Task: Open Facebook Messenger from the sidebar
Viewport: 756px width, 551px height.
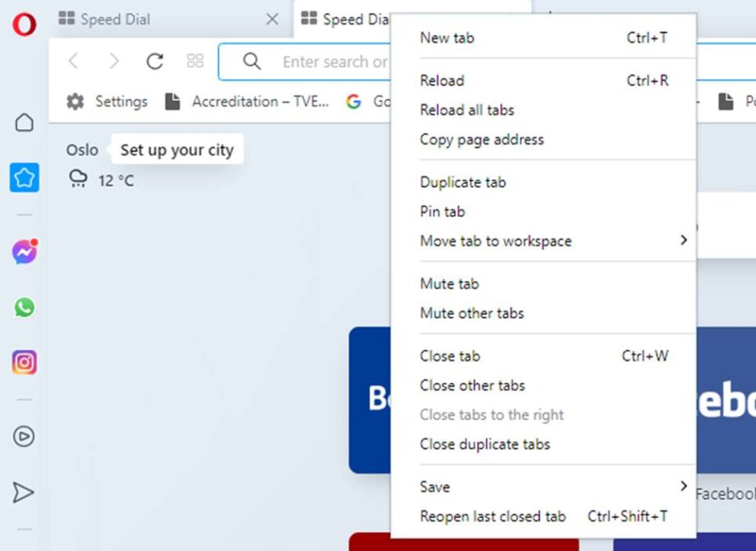Action: click(24, 251)
